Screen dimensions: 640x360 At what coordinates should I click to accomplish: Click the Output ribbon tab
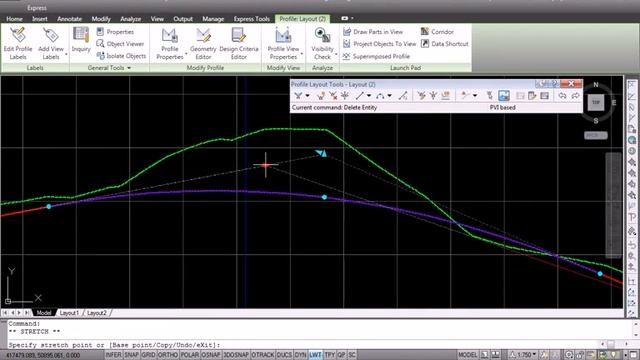pyautogui.click(x=183, y=19)
